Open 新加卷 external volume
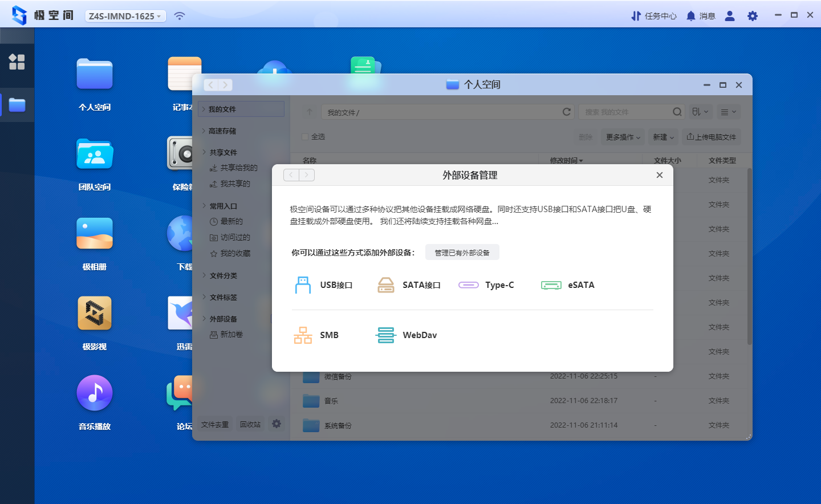The image size is (821, 504). pos(226,334)
